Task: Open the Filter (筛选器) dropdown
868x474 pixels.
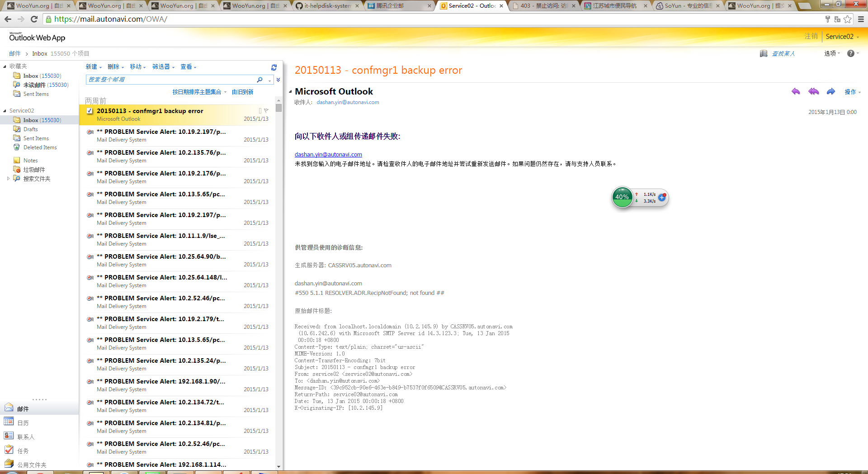Action: [163, 67]
